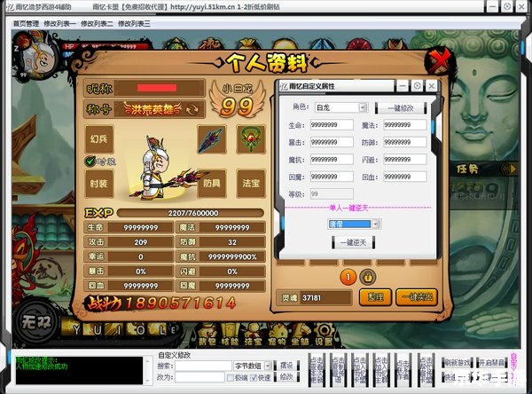Click the EXP progress bar 2207/7600000

[191, 213]
